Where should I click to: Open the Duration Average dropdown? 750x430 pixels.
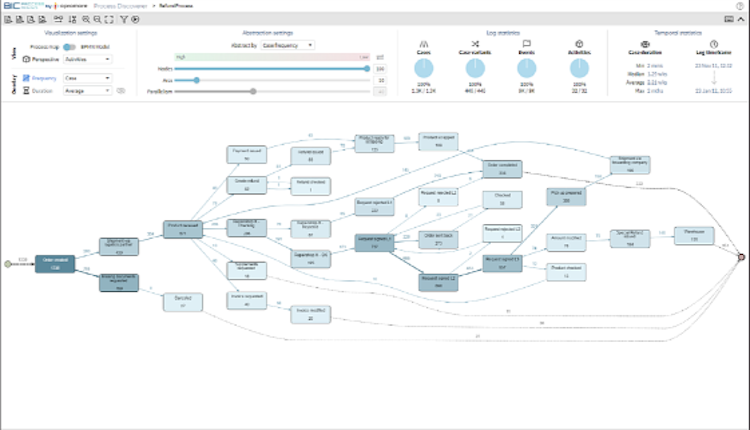point(88,90)
